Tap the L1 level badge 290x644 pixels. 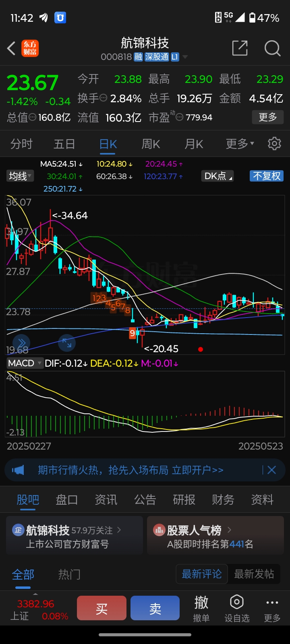[175, 57]
